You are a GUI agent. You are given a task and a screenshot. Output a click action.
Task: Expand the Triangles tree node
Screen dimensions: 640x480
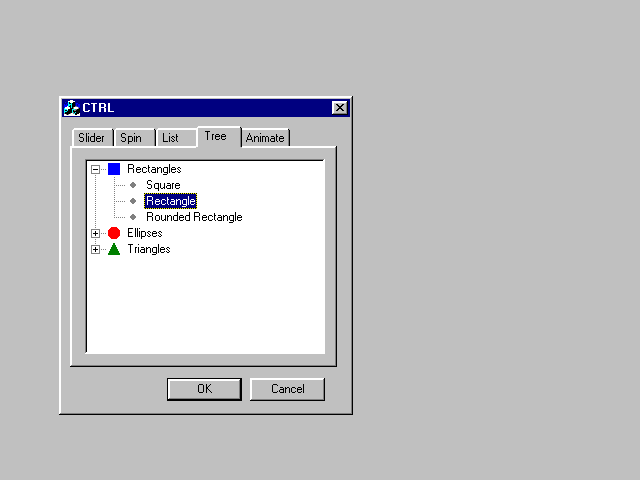96,249
